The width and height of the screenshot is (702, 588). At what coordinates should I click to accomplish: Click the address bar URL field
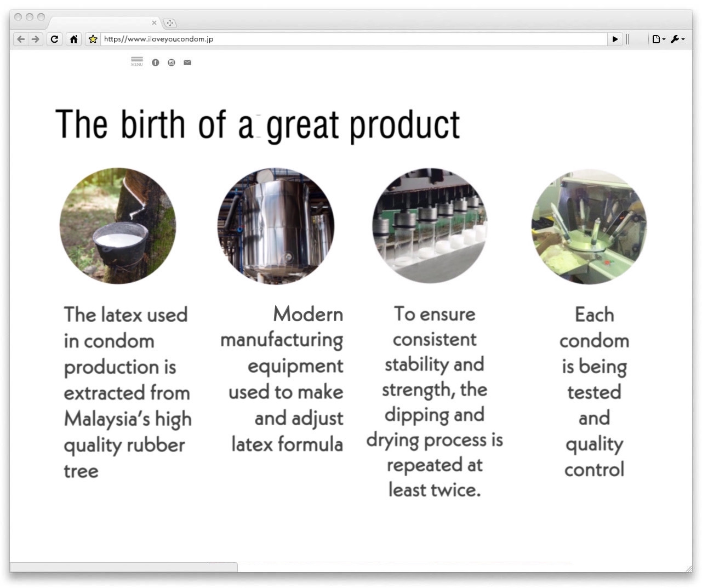[x=351, y=39]
